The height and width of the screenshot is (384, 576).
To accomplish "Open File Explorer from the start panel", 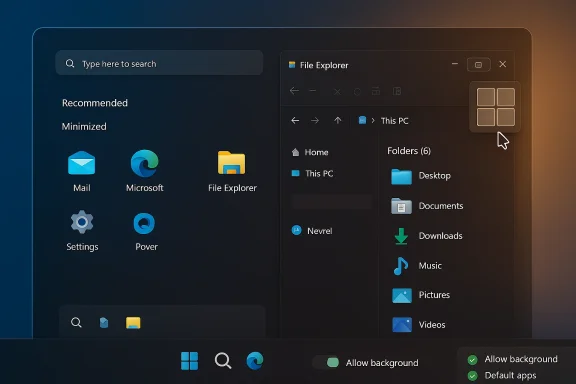I will pyautogui.click(x=231, y=162).
